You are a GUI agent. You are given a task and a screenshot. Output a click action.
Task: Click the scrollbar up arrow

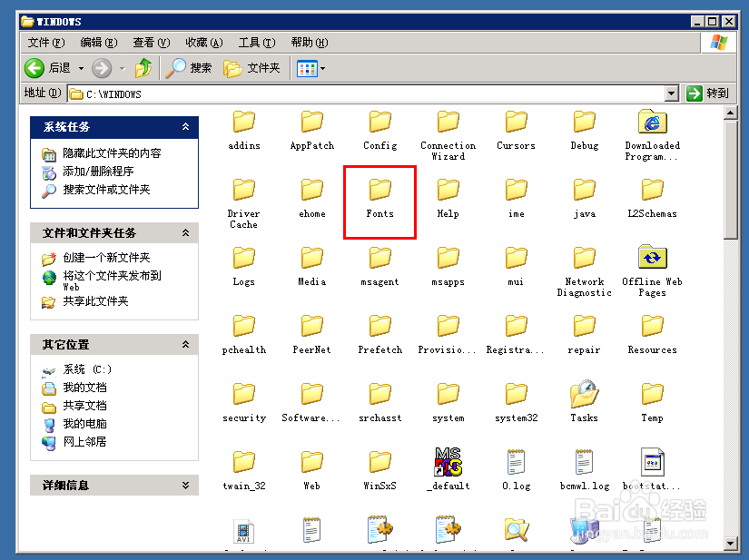pos(730,113)
